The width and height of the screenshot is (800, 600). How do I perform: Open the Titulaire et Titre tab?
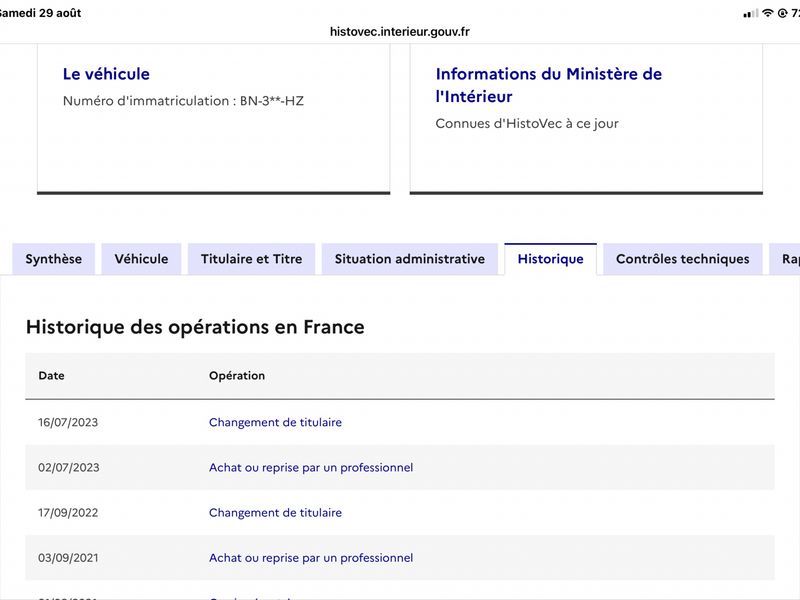[252, 259]
